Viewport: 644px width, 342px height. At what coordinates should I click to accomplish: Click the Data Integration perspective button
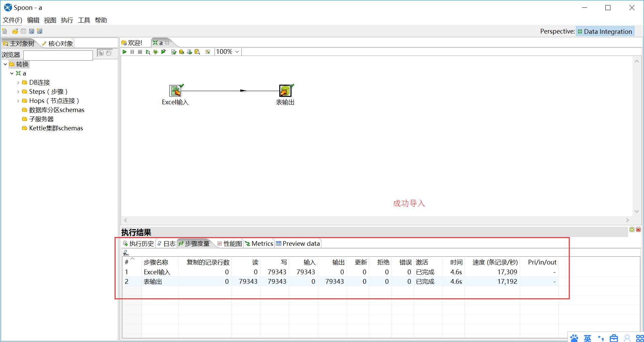click(x=605, y=31)
